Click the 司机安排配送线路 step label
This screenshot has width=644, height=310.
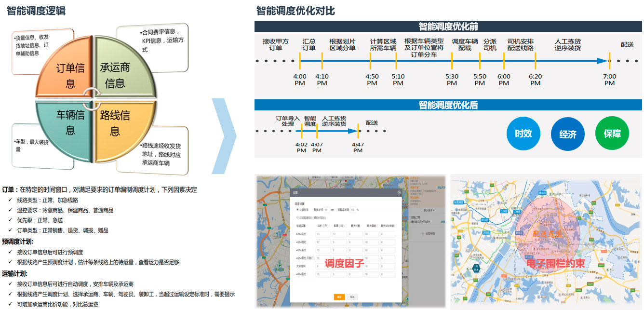click(521, 45)
